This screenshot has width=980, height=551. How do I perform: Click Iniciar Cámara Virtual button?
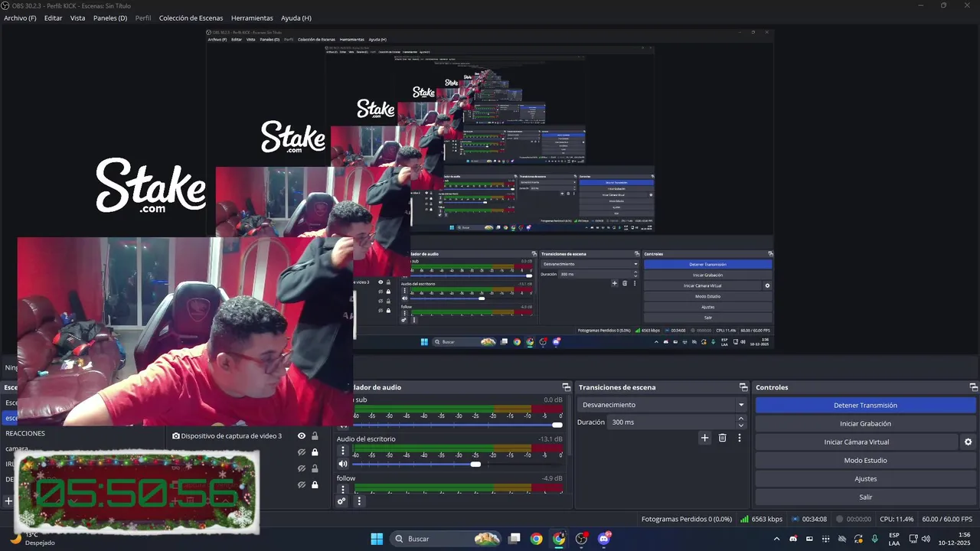(856, 442)
